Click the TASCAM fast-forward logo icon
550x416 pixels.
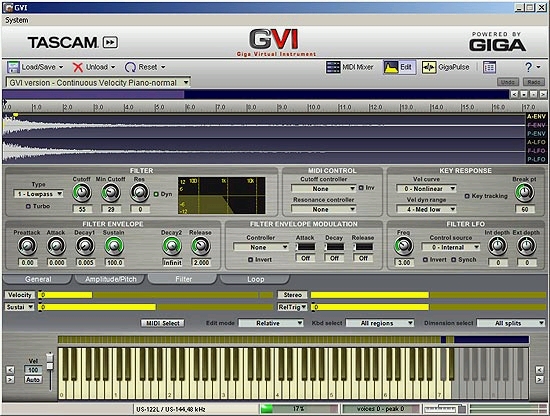pyautogui.click(x=110, y=42)
